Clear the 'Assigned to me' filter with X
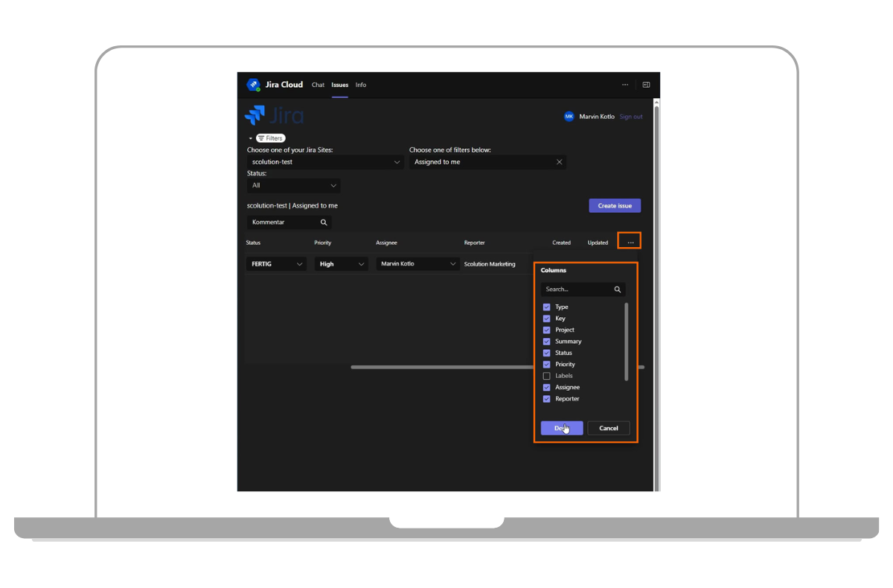 559,162
